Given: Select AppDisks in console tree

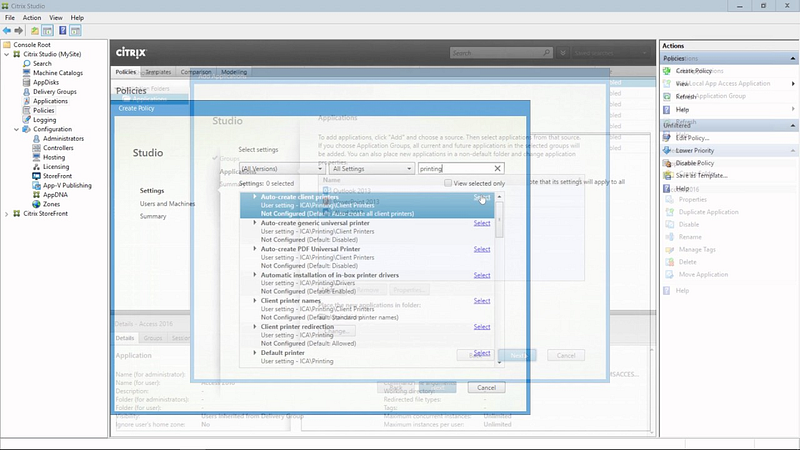Looking at the screenshot, I should (46, 82).
